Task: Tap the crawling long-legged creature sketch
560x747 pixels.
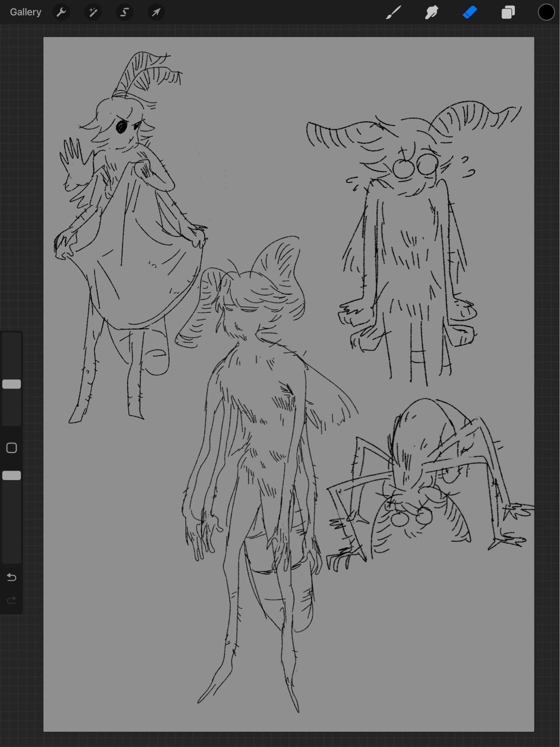Action: pyautogui.click(x=429, y=486)
